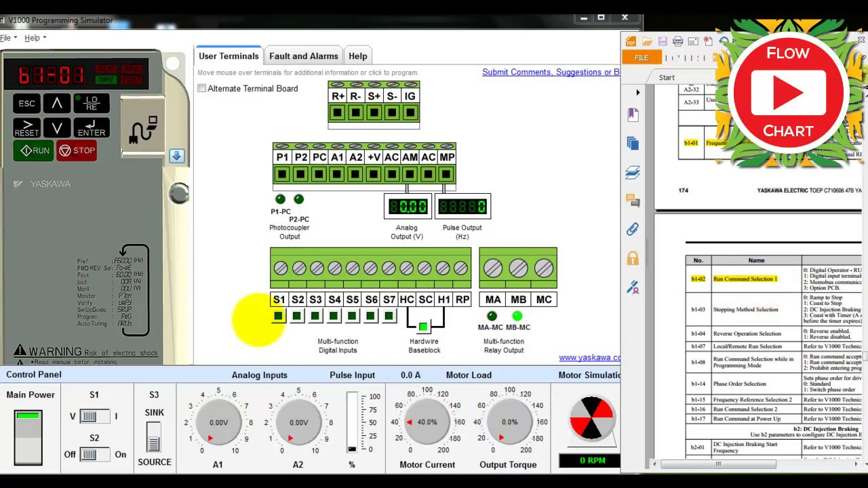Viewport: 868px width, 488px height.
Task: Open the FILE tab in PDF viewer
Action: (x=642, y=58)
